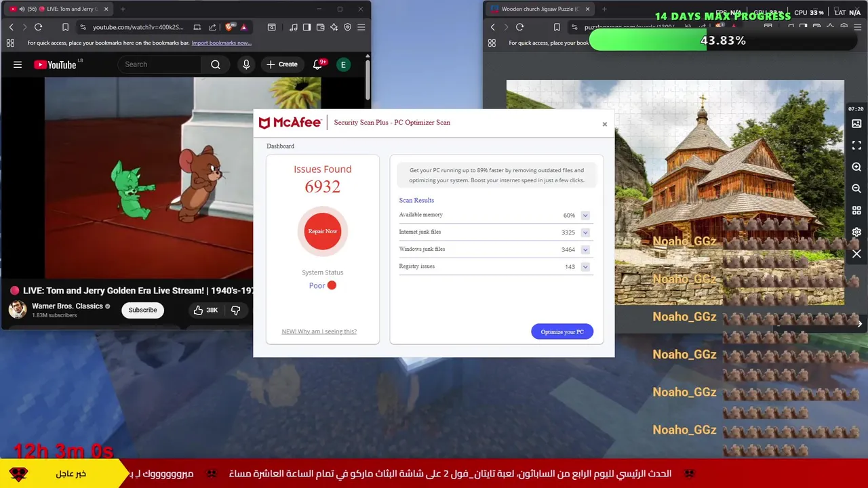The height and width of the screenshot is (488, 868).
Task: Close the puzzle side toolbar with X
Action: tap(856, 253)
